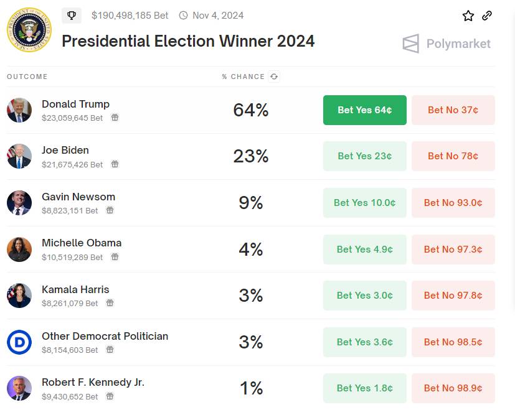Open the Gavin Newsom outcome name

point(78,197)
